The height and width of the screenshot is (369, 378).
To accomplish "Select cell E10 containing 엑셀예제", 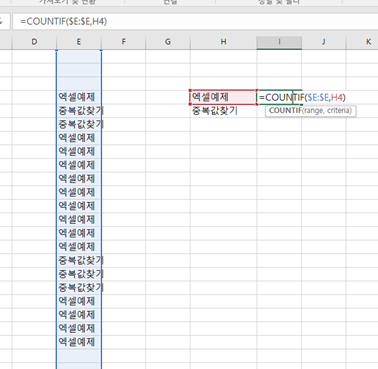I will [x=79, y=179].
